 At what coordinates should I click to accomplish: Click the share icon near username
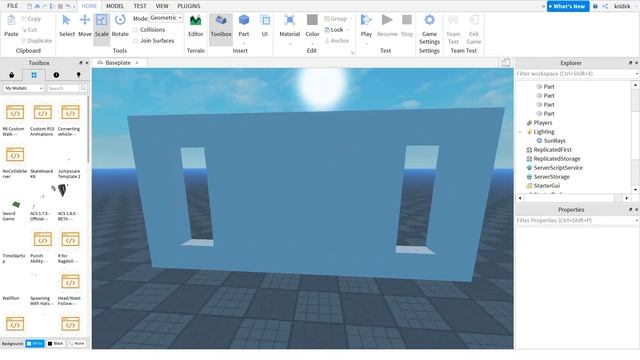click(x=605, y=6)
